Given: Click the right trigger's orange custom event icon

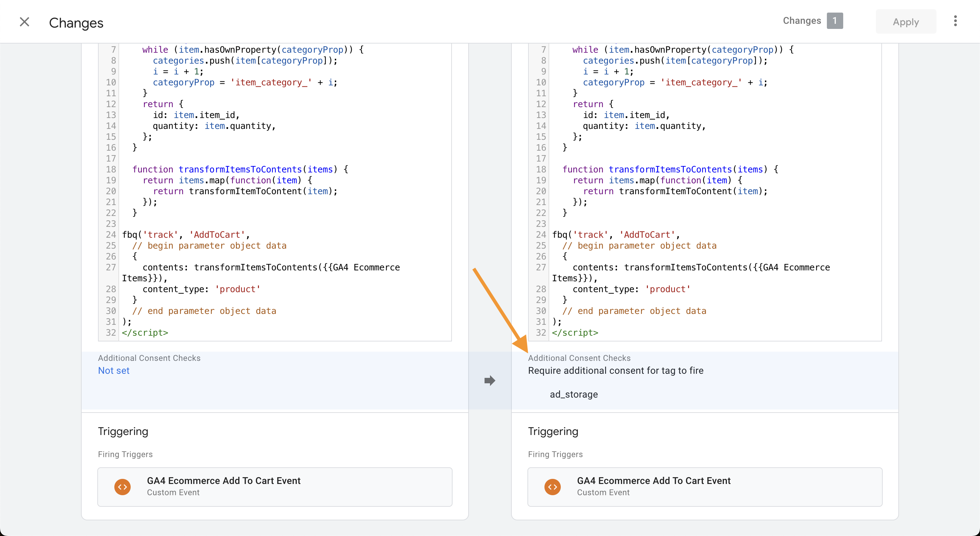Looking at the screenshot, I should pyautogui.click(x=552, y=487).
